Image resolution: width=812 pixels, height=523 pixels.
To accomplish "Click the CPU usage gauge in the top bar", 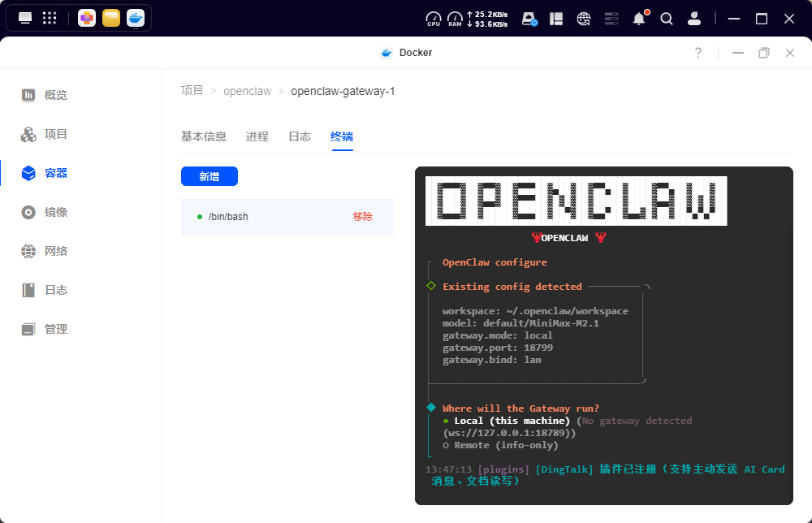I will pos(433,18).
